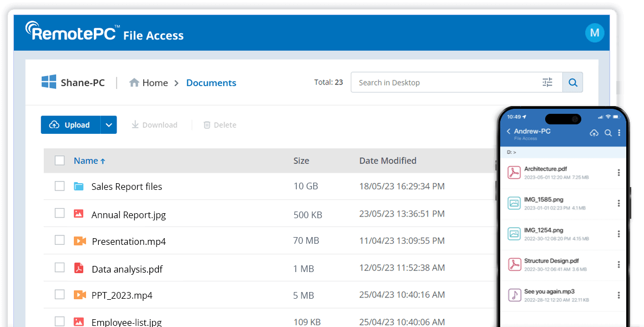The height and width of the screenshot is (327, 644).
Task: Tap the cloud upload icon on phone
Action: click(594, 133)
